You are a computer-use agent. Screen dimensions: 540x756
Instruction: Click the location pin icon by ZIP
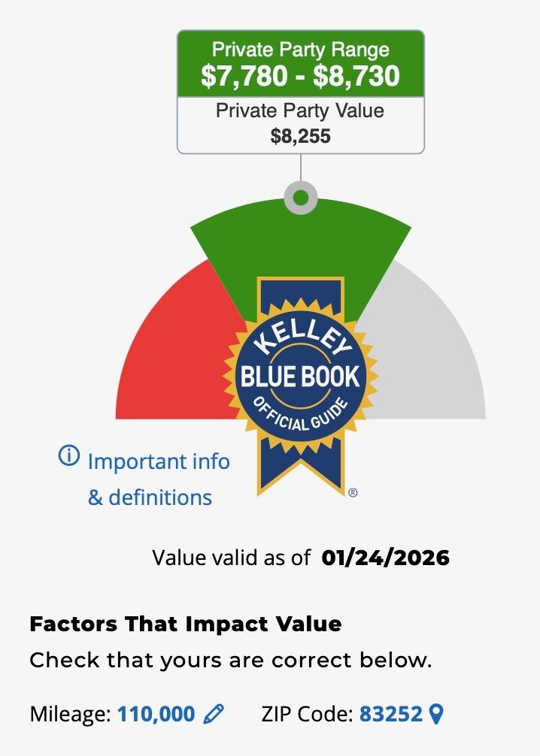point(435,713)
